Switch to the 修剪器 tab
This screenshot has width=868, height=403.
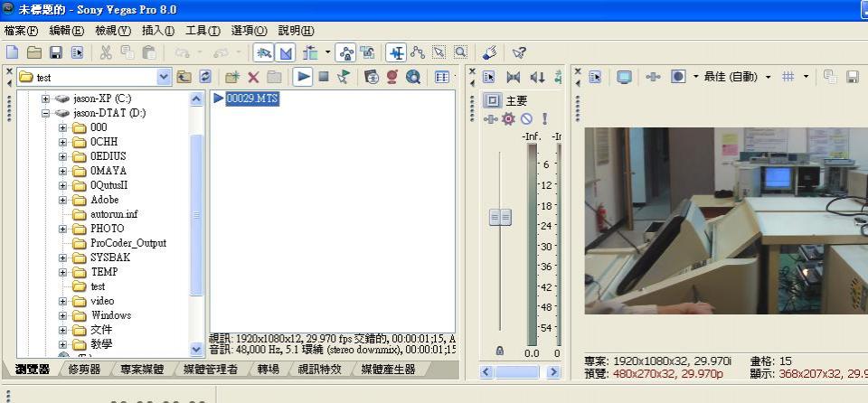pyautogui.click(x=84, y=370)
